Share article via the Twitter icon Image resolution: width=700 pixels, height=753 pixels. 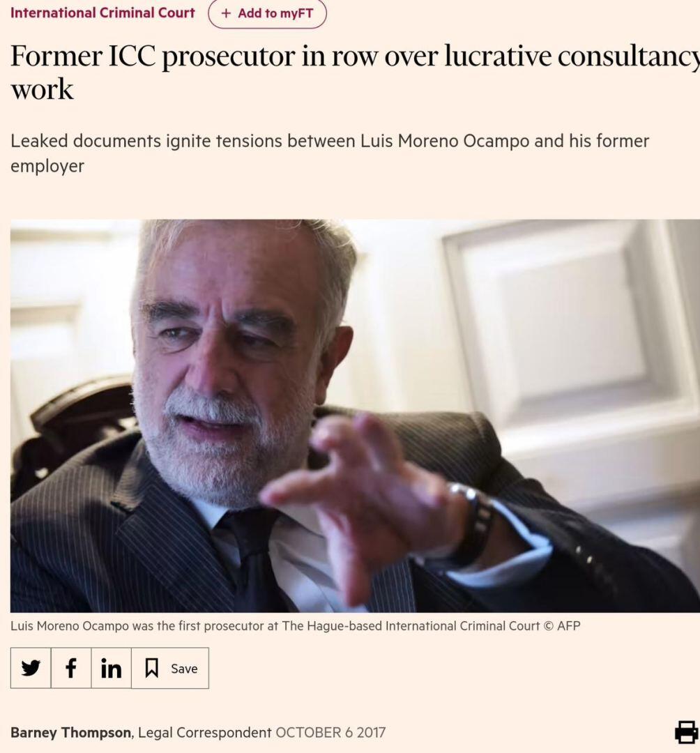coord(31,668)
